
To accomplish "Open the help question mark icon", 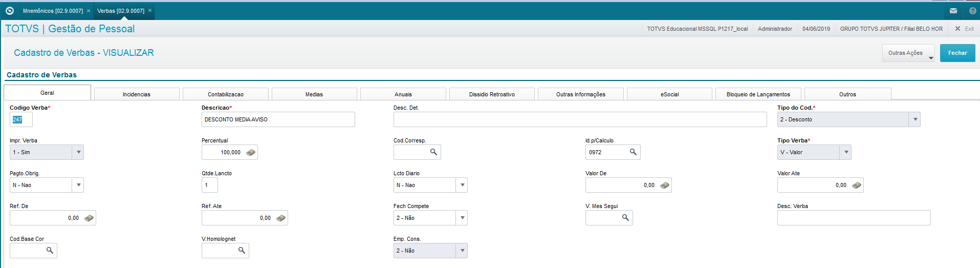I will [x=973, y=10].
